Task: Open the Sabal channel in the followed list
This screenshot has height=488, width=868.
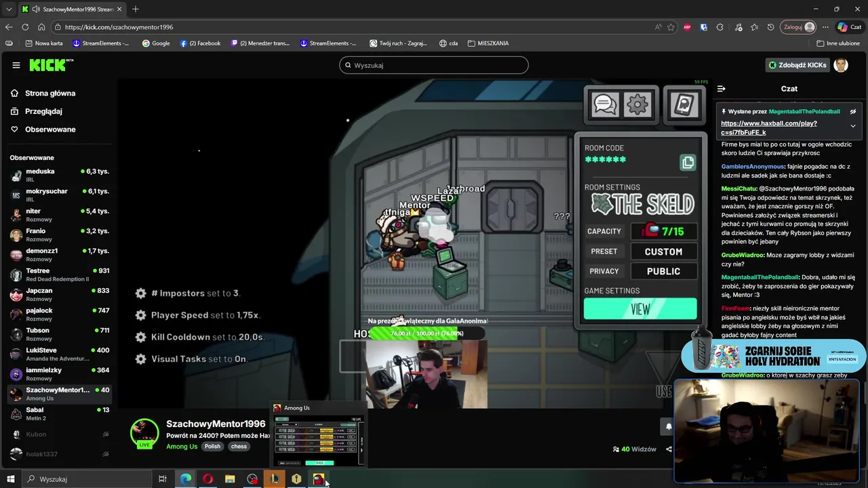Action: click(x=60, y=413)
